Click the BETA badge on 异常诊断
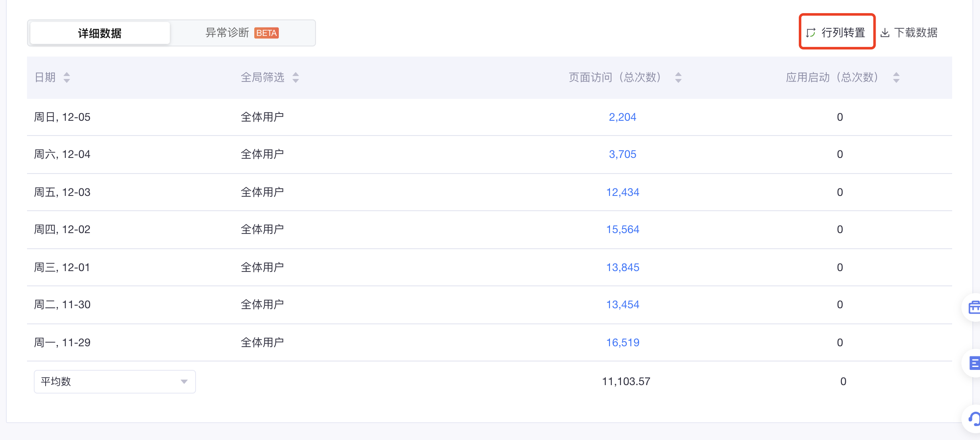The width and height of the screenshot is (980, 440). [x=267, y=33]
